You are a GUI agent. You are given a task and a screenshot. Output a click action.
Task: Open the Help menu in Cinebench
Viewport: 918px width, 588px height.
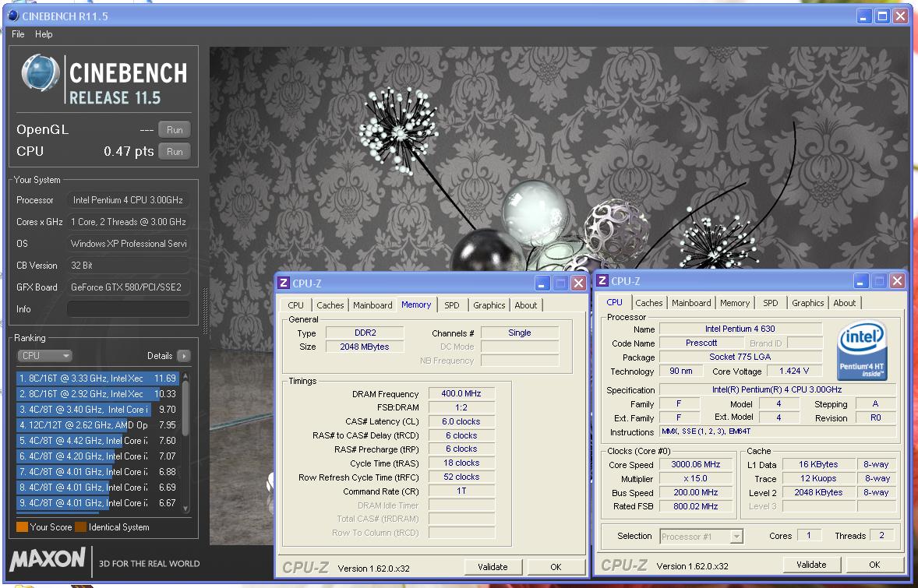coord(44,34)
